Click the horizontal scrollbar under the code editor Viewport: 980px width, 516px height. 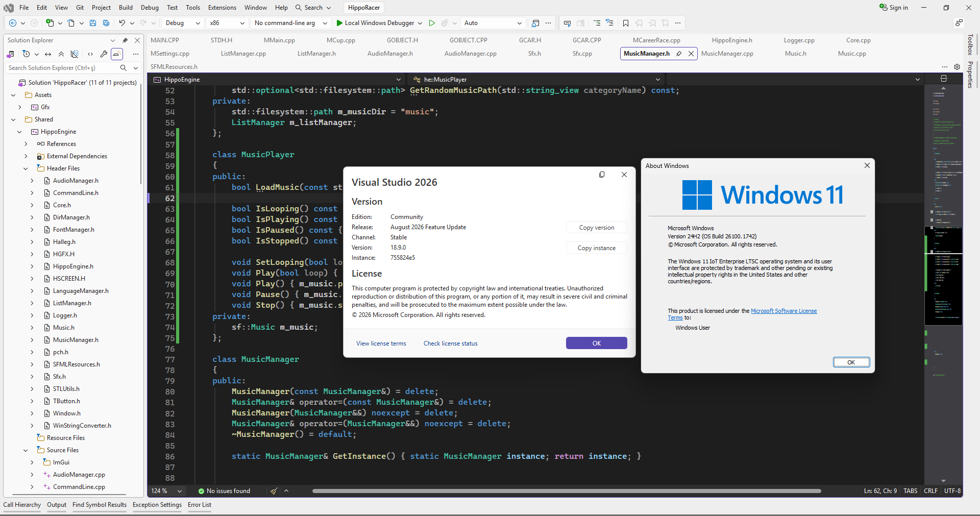pos(567,491)
